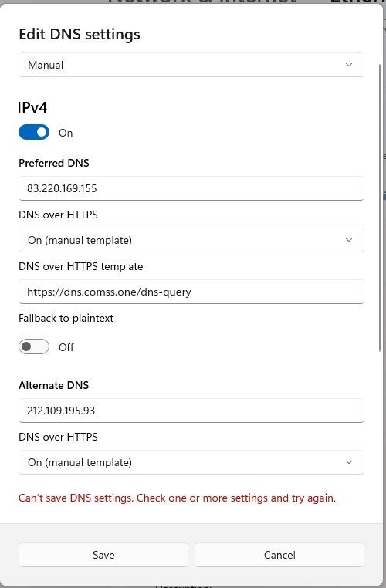Click the Off label next to the Fallback switch

[66, 347]
